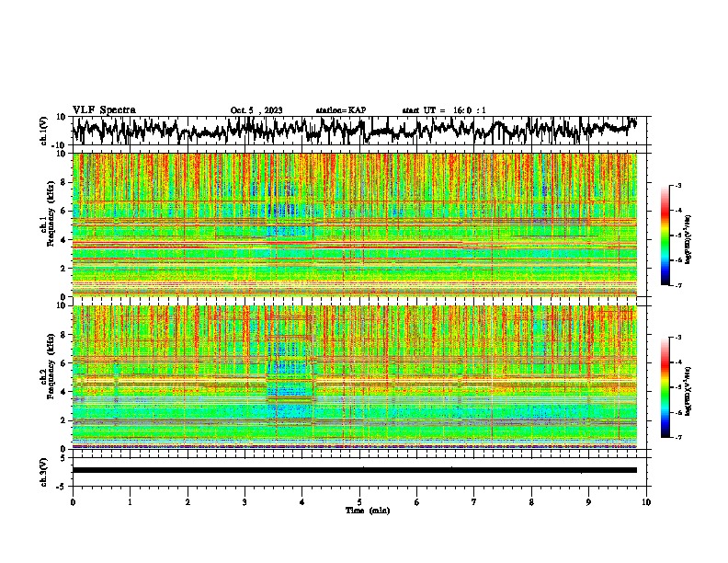Click the '-3' label on ch.2 color bar
The image size is (728, 563).
677,338
